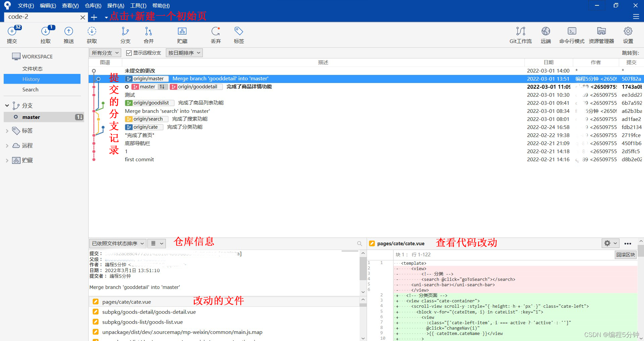Click the SourceTree logo icon
The height and width of the screenshot is (341, 644).
pyautogui.click(x=7, y=5)
